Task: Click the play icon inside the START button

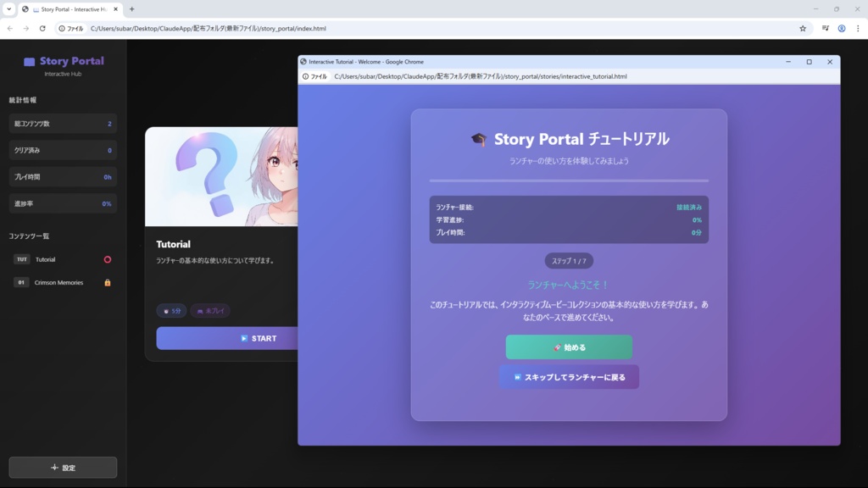Action: pos(243,338)
